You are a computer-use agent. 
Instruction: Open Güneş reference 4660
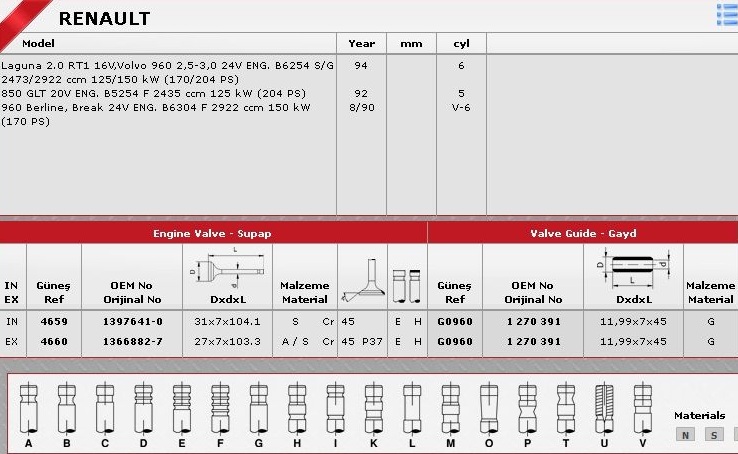click(54, 341)
